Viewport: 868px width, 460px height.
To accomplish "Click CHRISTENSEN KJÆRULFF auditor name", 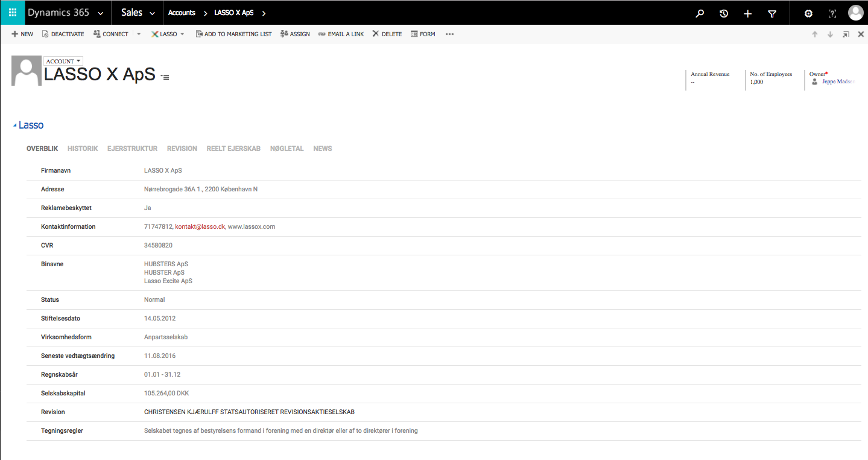I will click(249, 412).
